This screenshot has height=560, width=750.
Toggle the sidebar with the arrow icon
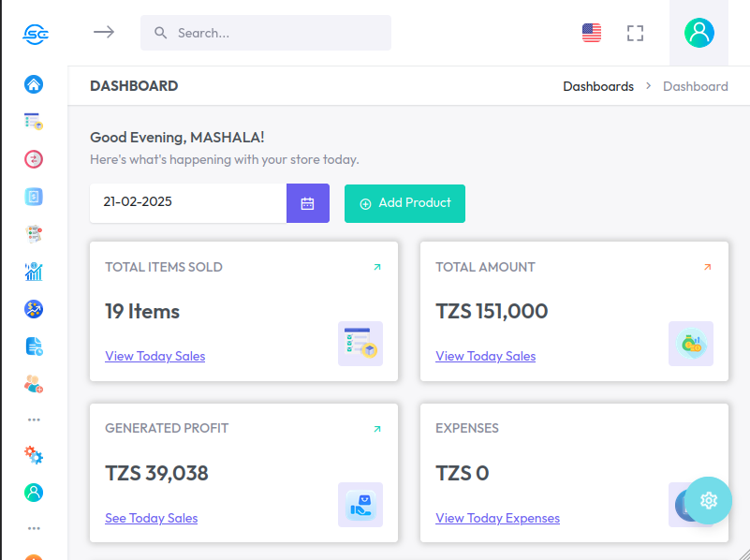click(103, 32)
